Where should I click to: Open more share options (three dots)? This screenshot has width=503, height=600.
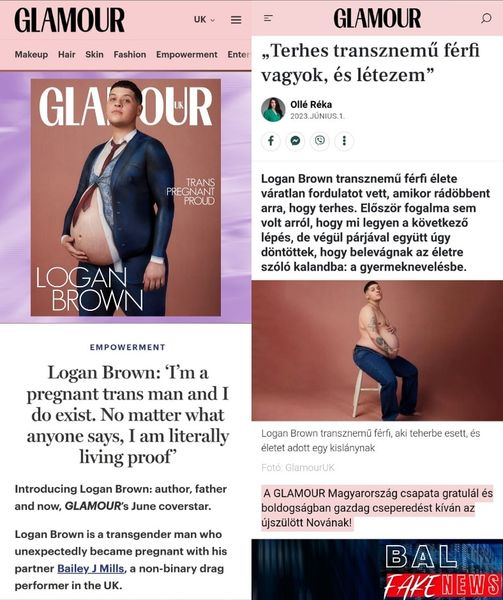(x=344, y=141)
